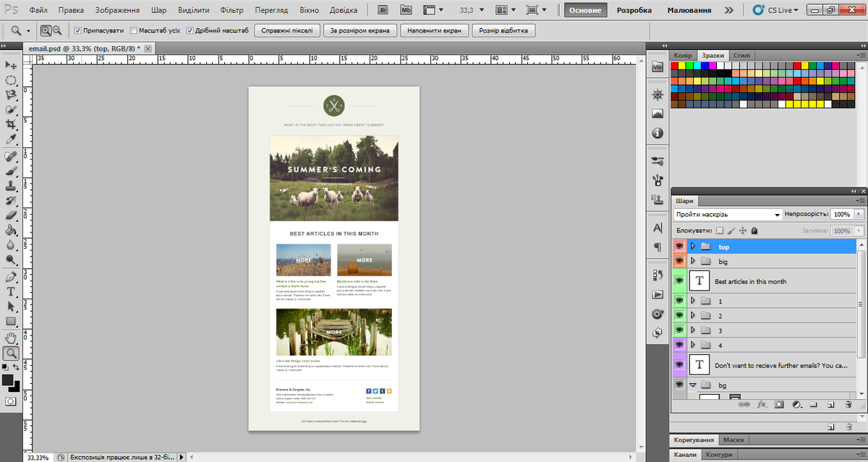868x462 pixels.
Task: Open layer style fx menu
Action: (761, 405)
